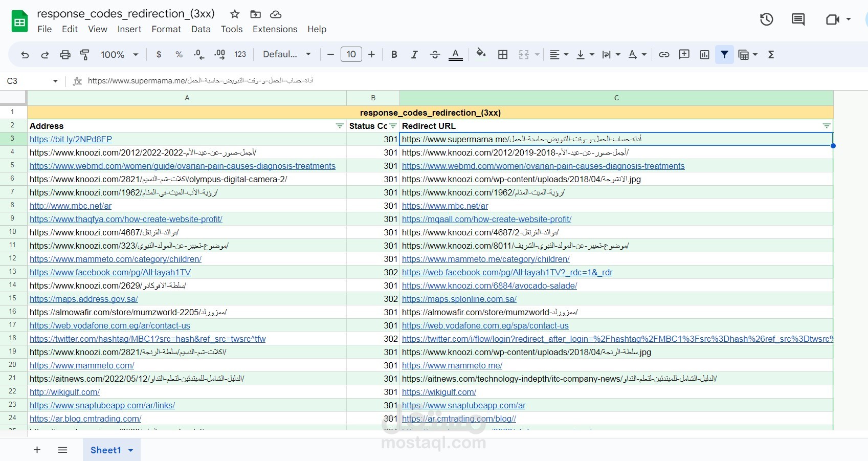Viewport: 868px width, 461px height.
Task: Open the https://bit.ly/2NPd8FP link
Action: click(x=71, y=139)
